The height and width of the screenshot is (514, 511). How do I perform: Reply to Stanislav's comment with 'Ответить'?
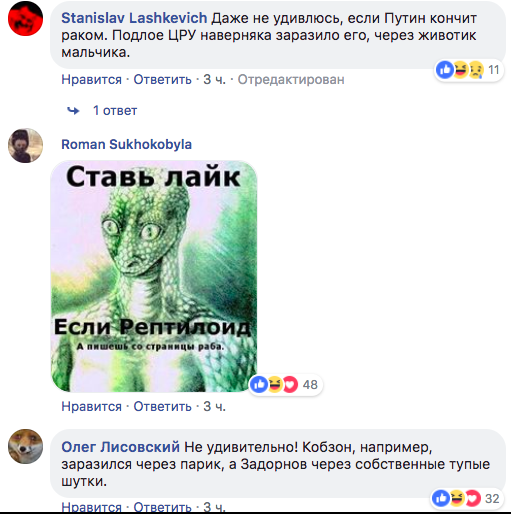pos(163,80)
